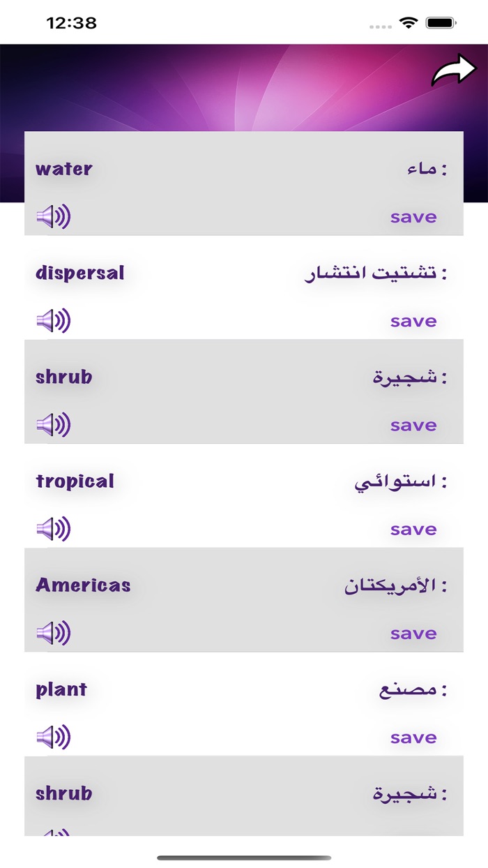Save the plant translation
The height and width of the screenshot is (868, 488).
413,737
